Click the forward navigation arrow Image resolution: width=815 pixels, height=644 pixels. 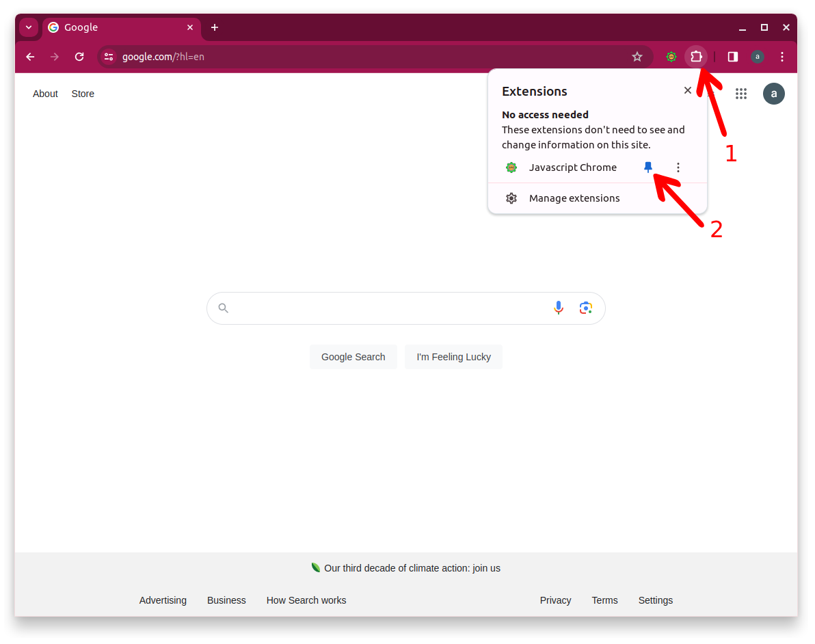pos(55,57)
